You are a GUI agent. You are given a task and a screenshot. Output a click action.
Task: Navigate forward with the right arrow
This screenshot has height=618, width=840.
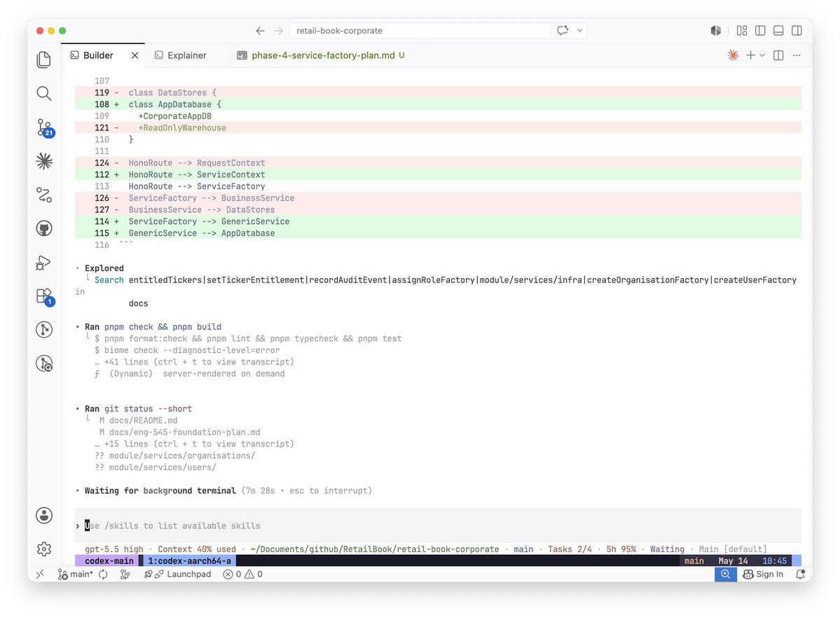[x=279, y=31]
